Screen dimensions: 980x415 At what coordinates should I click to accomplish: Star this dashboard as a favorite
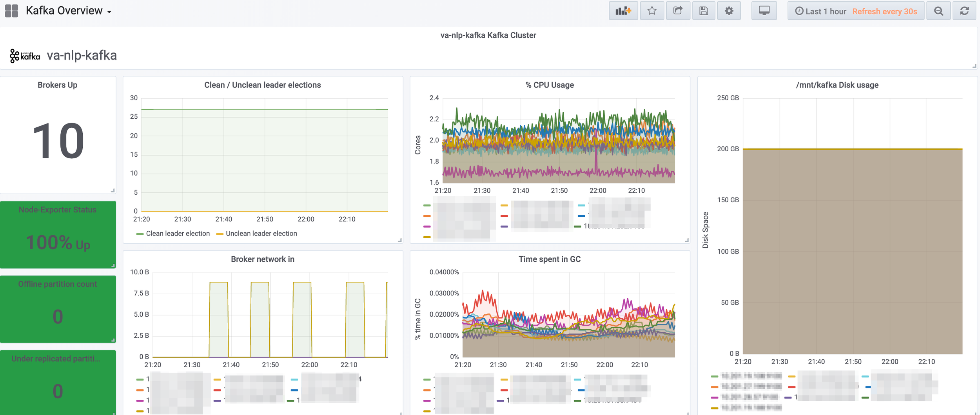click(652, 11)
